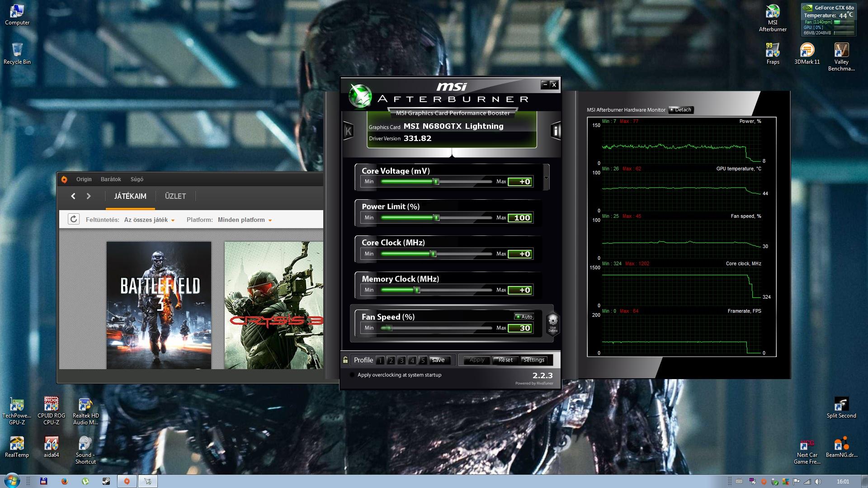
Task: Toggle Auto fan speed control
Action: tap(524, 317)
